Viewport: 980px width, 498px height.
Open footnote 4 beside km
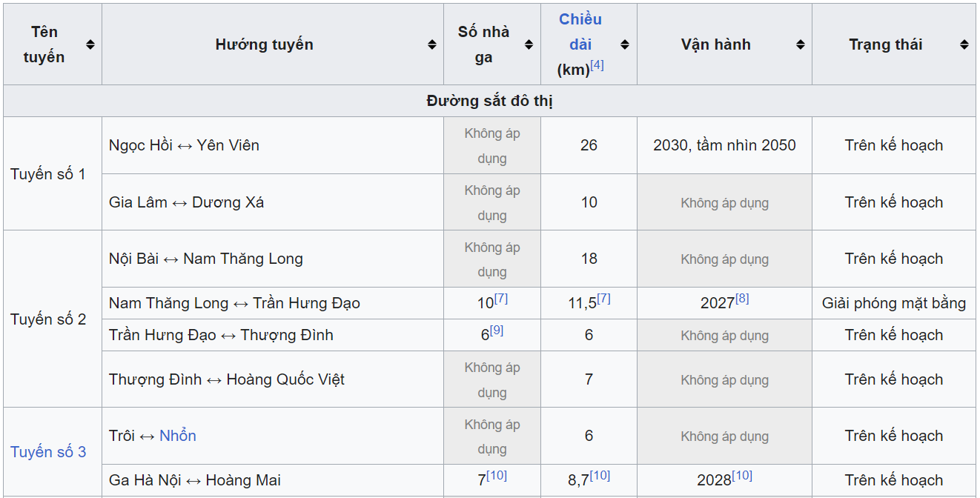point(597,65)
